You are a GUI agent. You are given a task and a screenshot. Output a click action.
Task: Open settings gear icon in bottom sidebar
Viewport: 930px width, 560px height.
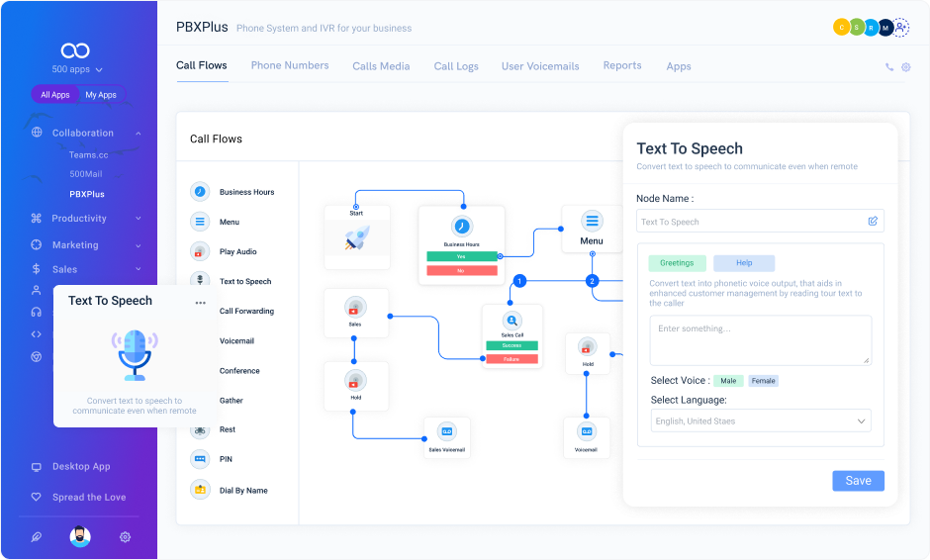tap(125, 537)
